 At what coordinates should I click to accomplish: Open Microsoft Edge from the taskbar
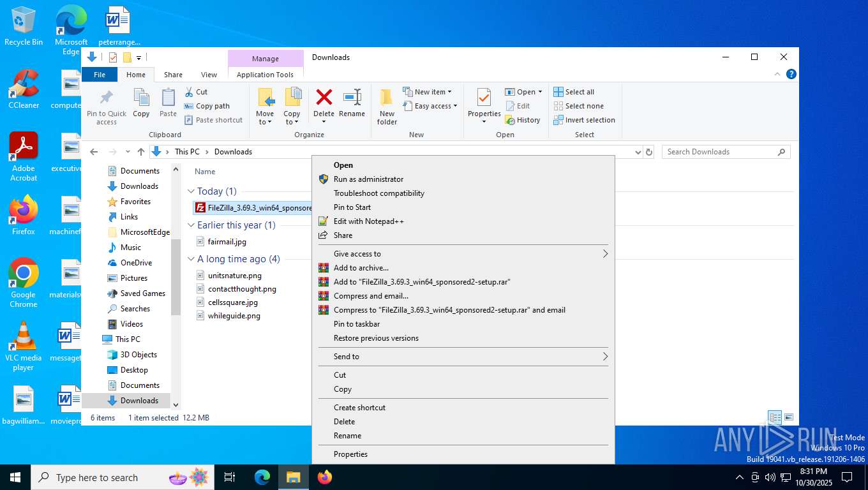pyautogui.click(x=262, y=477)
